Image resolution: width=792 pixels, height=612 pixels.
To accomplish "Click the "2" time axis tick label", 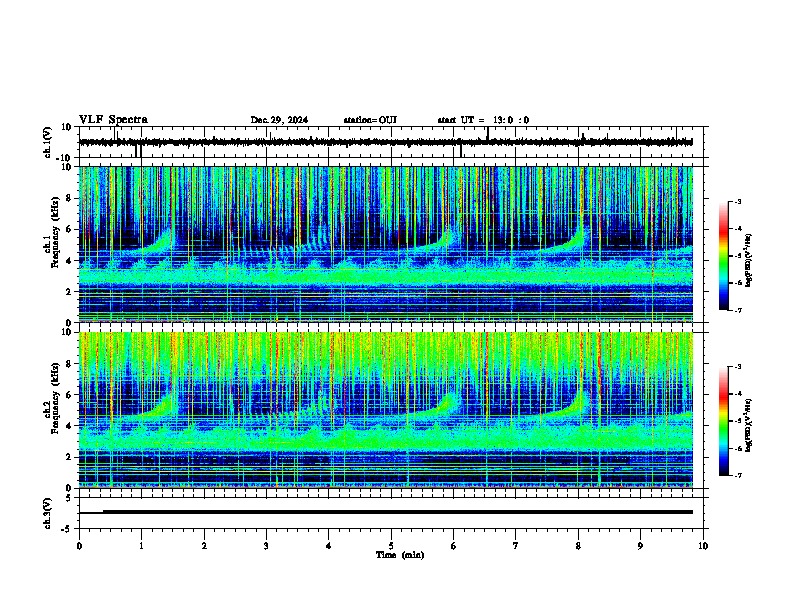I will [x=204, y=546].
